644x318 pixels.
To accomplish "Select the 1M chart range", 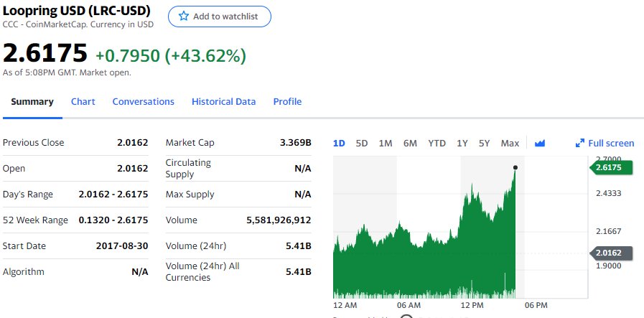I will point(386,143).
